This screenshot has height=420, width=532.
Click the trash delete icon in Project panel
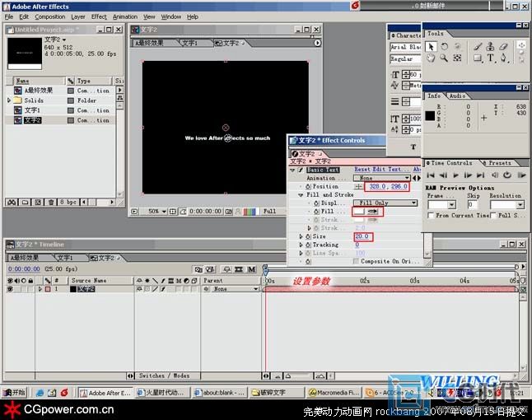(51, 203)
